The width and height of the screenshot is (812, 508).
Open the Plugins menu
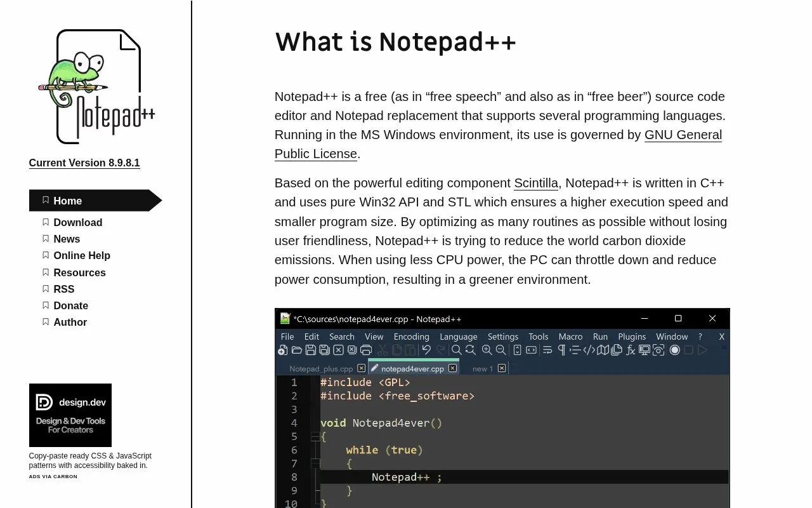pos(632,337)
